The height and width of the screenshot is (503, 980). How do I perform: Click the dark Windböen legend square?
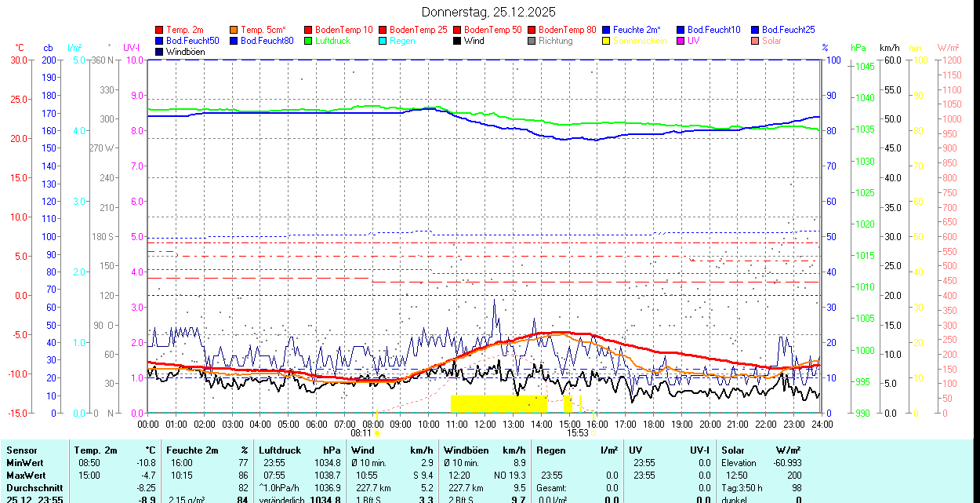(x=160, y=52)
